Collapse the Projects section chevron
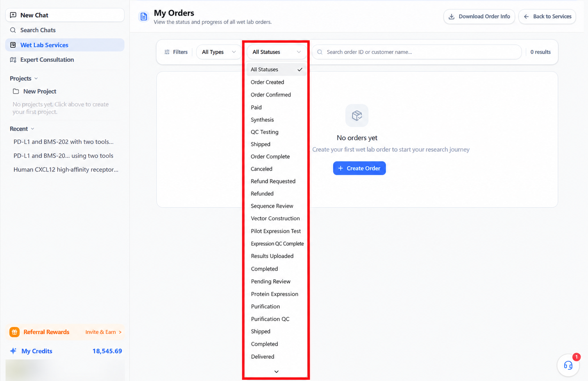 [x=36, y=79]
